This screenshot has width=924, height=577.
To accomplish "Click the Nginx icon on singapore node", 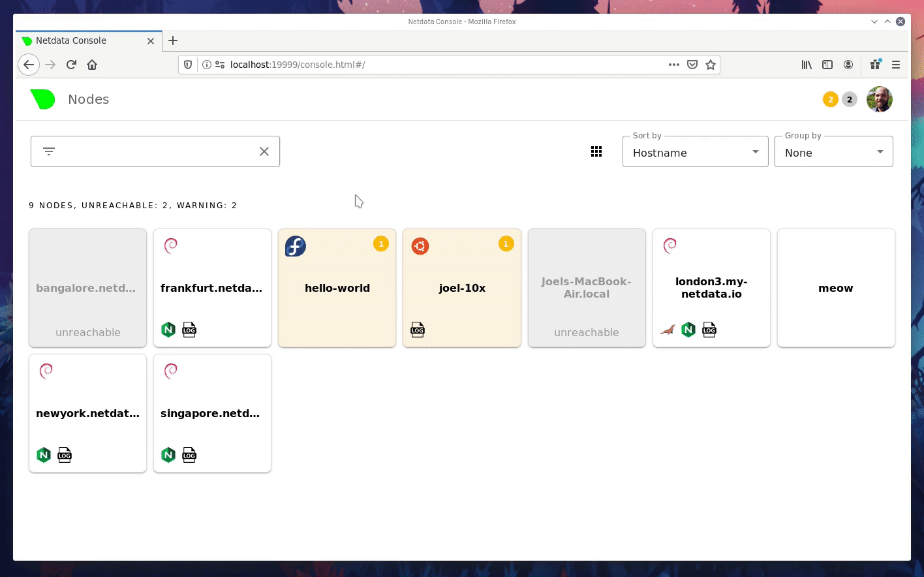I will [x=168, y=455].
